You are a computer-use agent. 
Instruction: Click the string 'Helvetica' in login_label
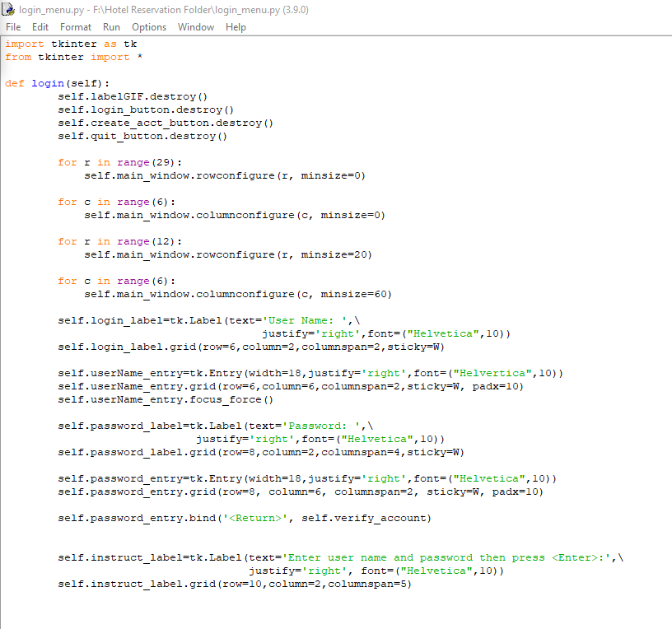pos(441,333)
